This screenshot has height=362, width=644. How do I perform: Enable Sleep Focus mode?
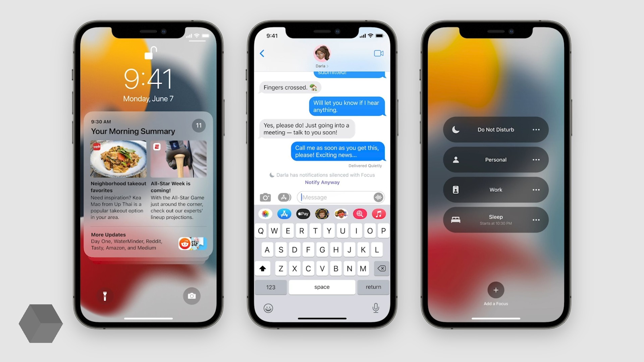[x=494, y=219]
